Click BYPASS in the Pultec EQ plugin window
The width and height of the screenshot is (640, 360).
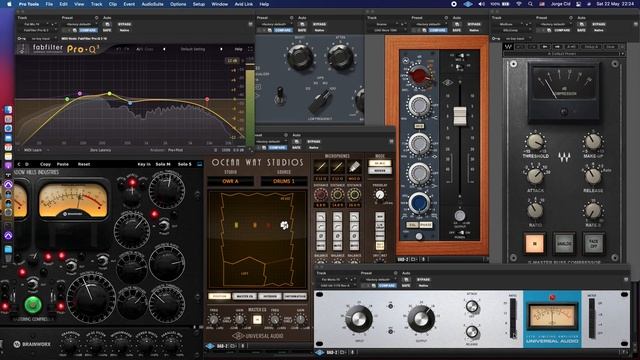319,24
